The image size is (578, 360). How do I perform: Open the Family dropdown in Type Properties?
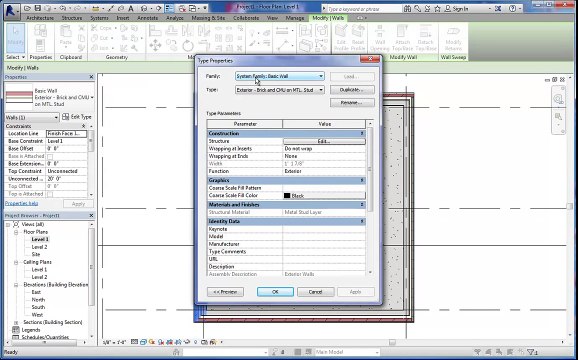pyautogui.click(x=321, y=76)
